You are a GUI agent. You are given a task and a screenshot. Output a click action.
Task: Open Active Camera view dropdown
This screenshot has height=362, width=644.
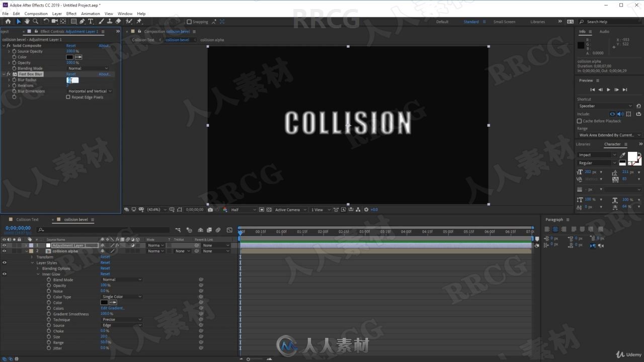pyautogui.click(x=291, y=210)
